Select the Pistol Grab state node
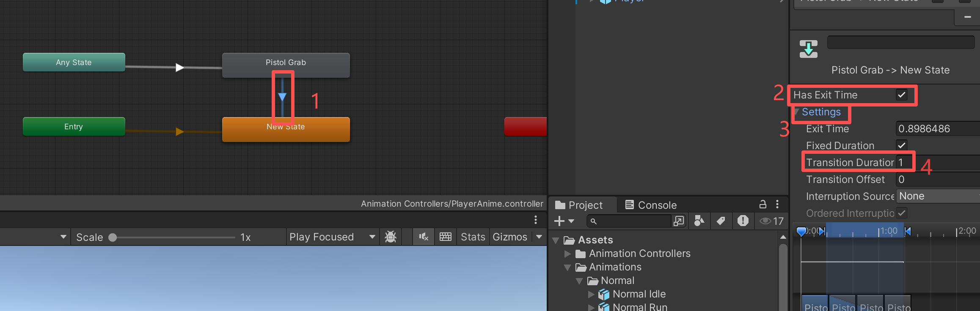The image size is (980, 311). click(286, 65)
